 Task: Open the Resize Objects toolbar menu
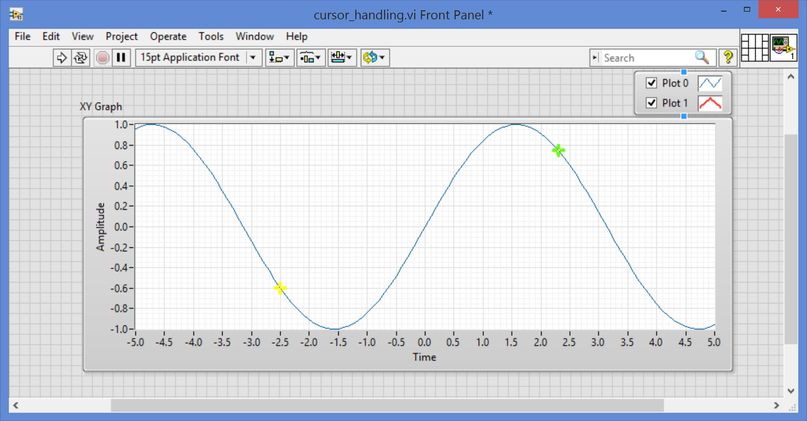point(342,57)
